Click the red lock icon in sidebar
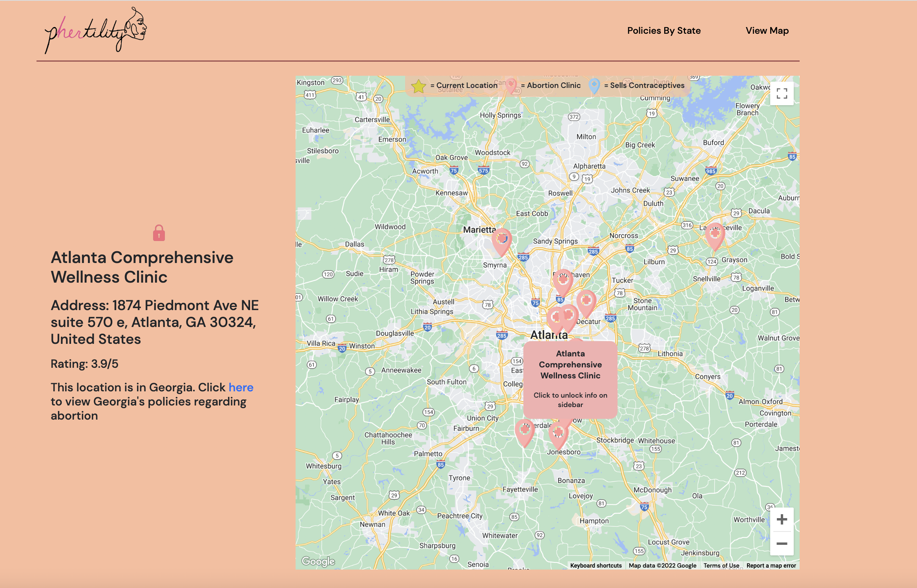The image size is (917, 588). [159, 233]
